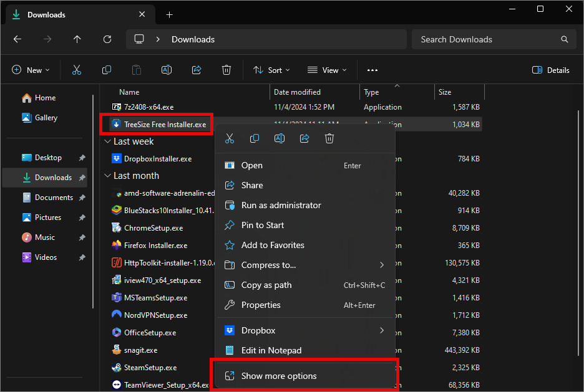
Task: Select Open in the context menu
Action: (304, 165)
